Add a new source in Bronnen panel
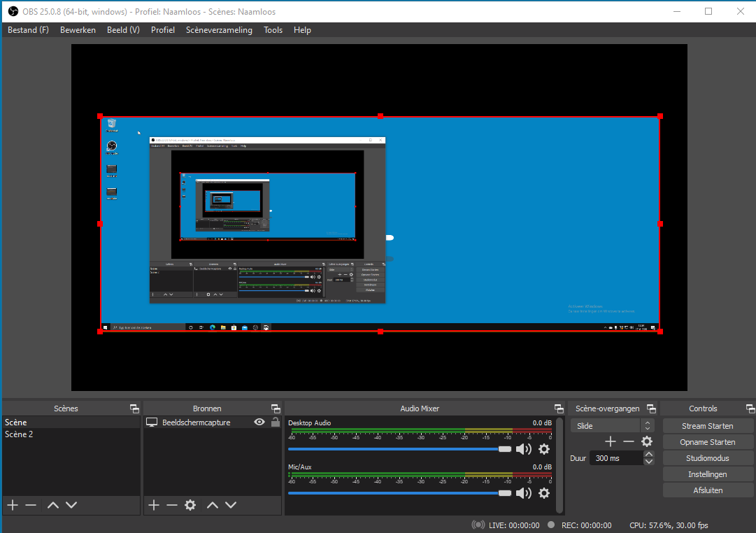756x533 pixels. click(x=154, y=505)
